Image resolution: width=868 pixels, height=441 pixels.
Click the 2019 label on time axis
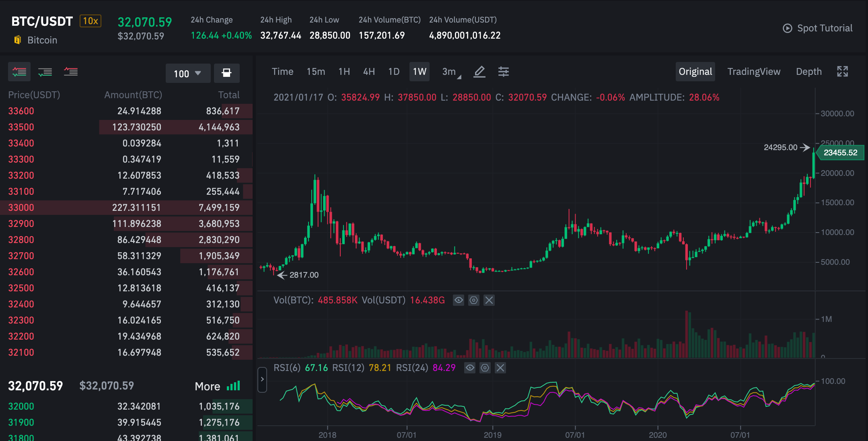[493, 435]
